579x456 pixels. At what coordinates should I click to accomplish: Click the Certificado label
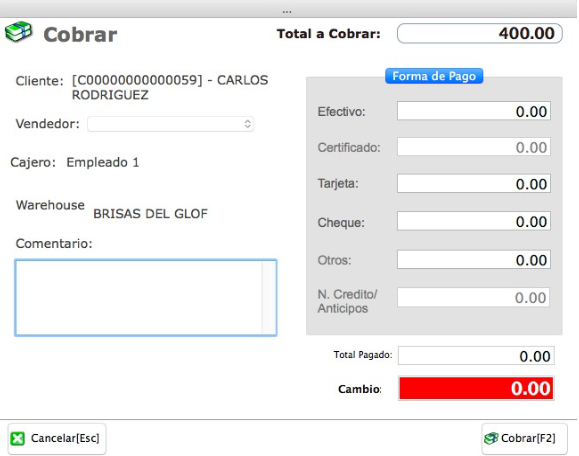[349, 148]
